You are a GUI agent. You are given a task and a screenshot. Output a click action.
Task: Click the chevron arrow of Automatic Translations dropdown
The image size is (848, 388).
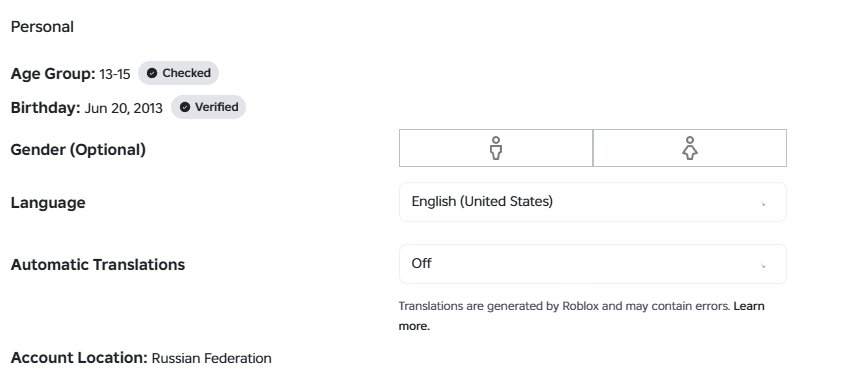764,266
